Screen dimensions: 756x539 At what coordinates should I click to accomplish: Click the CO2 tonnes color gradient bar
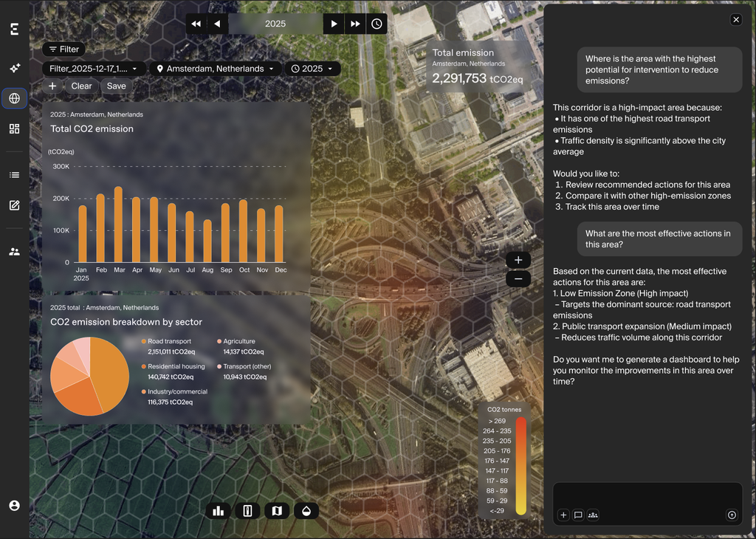pyautogui.click(x=520, y=466)
